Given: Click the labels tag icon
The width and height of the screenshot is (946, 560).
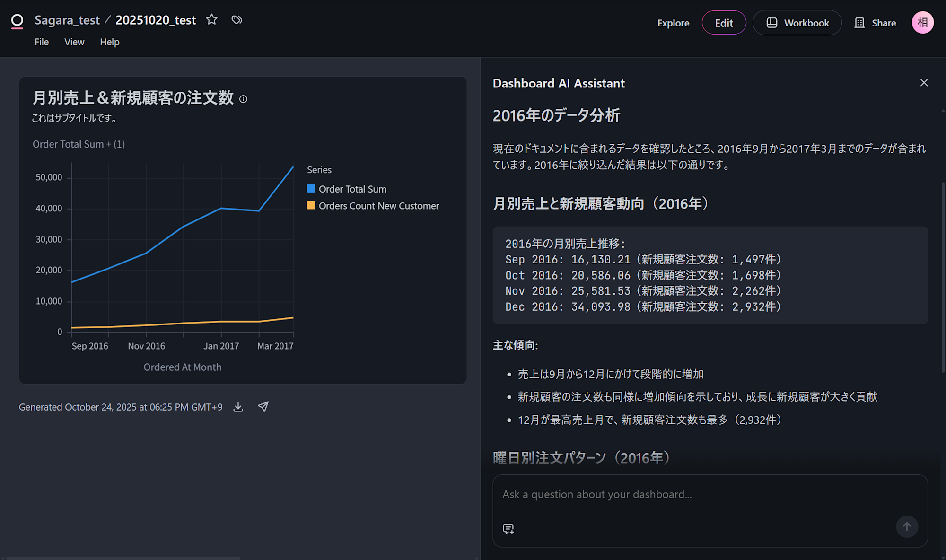Looking at the screenshot, I should [236, 20].
